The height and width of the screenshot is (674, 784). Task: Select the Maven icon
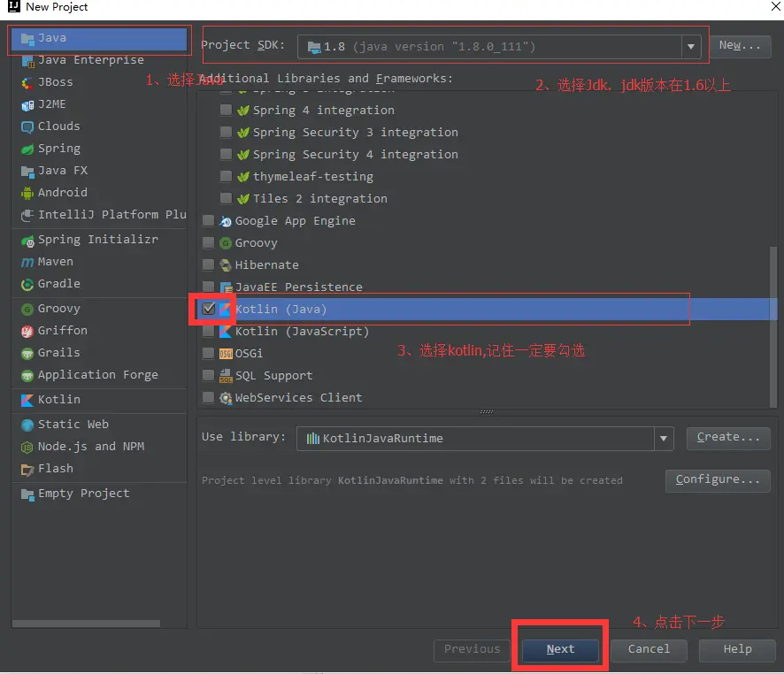[x=27, y=262]
